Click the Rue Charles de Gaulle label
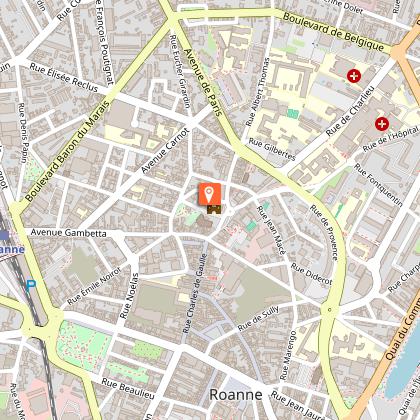Image resolution: width=420 pixels, height=420 pixels. pyautogui.click(x=195, y=293)
